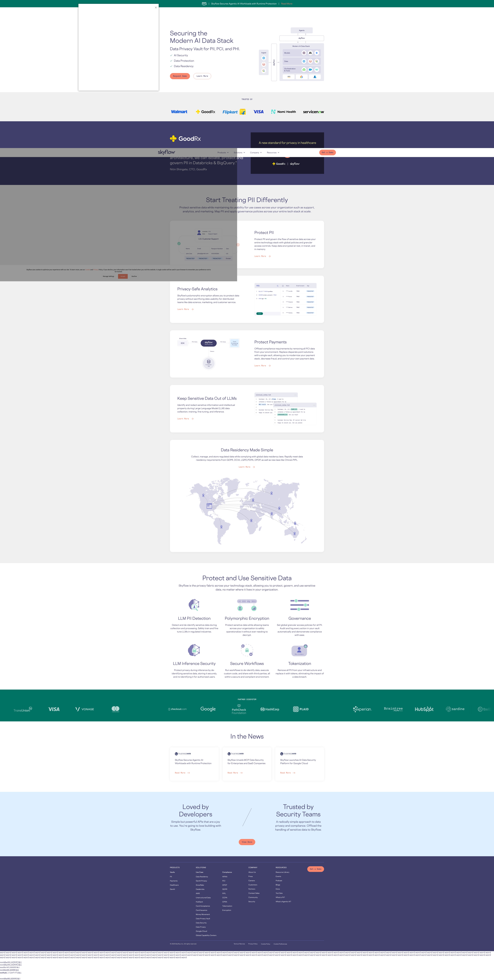The image size is (494, 980).
Task: Click Cookie Preferences in the footer
Action: pos(280,944)
